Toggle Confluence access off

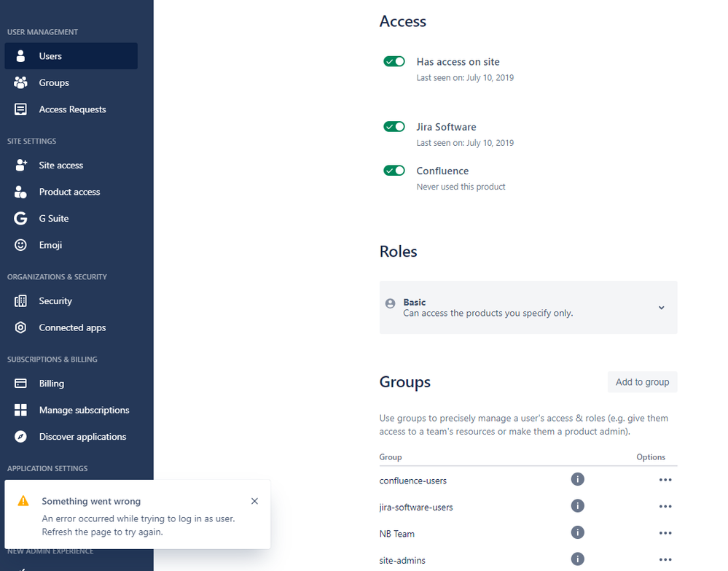tap(394, 170)
